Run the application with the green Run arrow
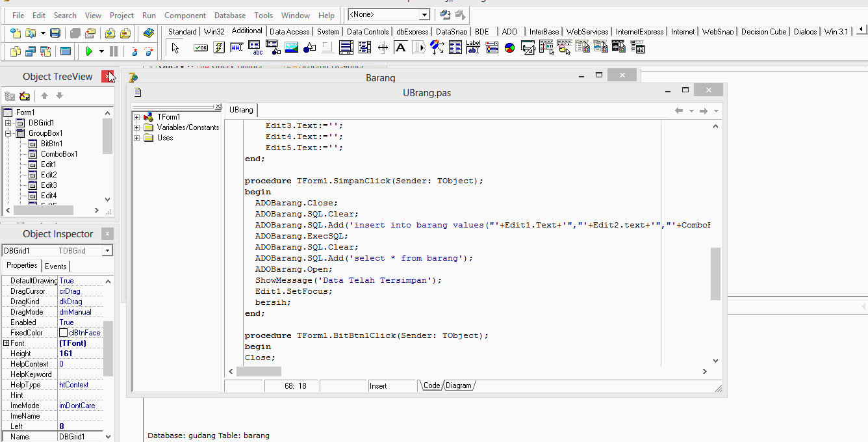 (89, 51)
